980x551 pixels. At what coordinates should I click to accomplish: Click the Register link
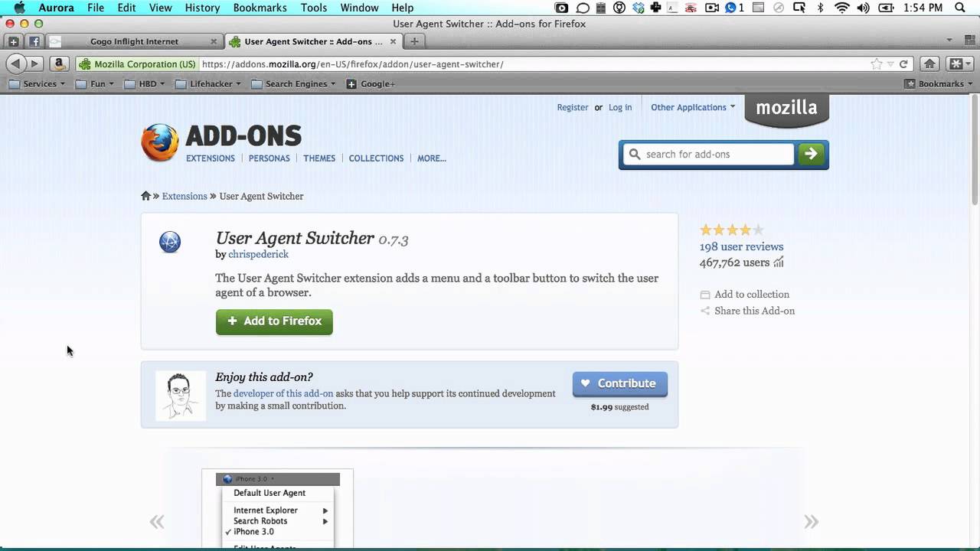(573, 107)
